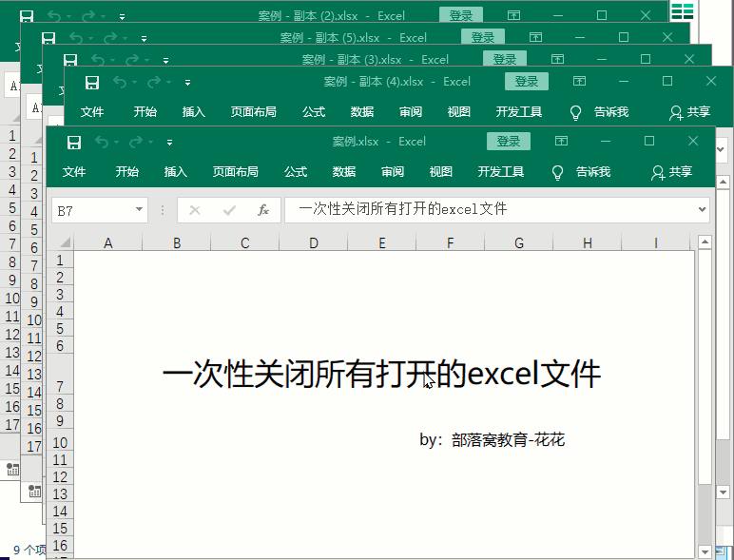Click macro record icon in 副本 (5) status bar
This screenshot has height=560, width=734.
coord(34,492)
